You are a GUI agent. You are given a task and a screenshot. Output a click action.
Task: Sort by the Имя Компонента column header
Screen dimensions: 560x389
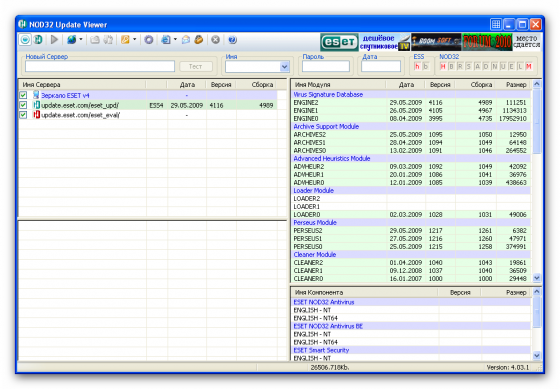click(x=365, y=293)
